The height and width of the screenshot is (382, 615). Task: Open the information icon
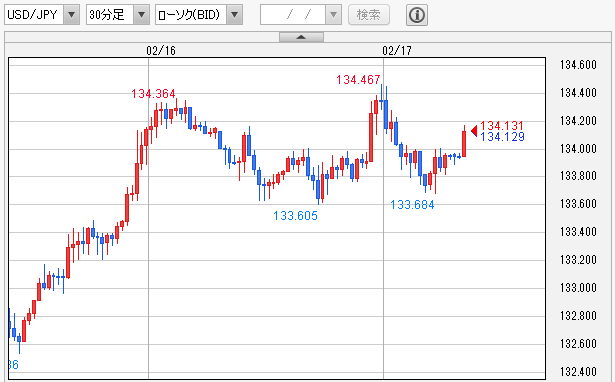(417, 15)
